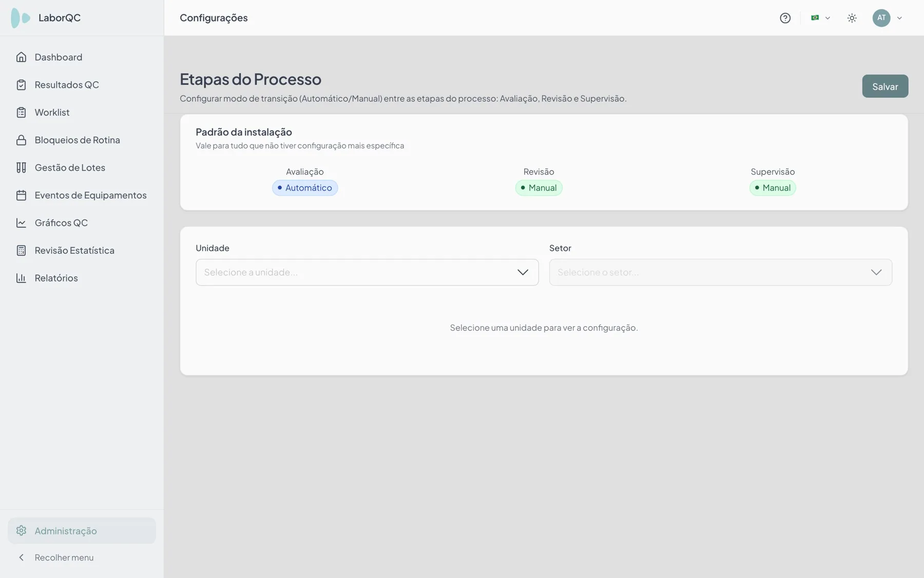Screen dimensions: 924x578
Task: Open the Setor selection dropdown
Action: 721,272
